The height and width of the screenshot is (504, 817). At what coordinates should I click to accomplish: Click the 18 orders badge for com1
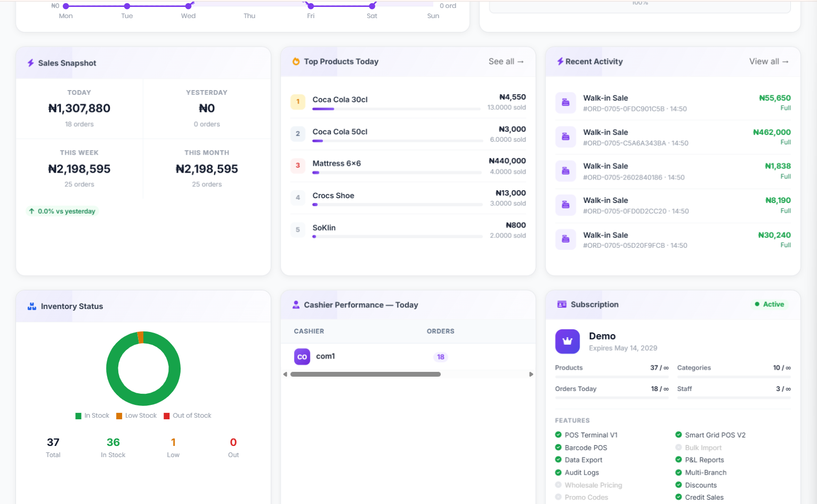tap(441, 357)
